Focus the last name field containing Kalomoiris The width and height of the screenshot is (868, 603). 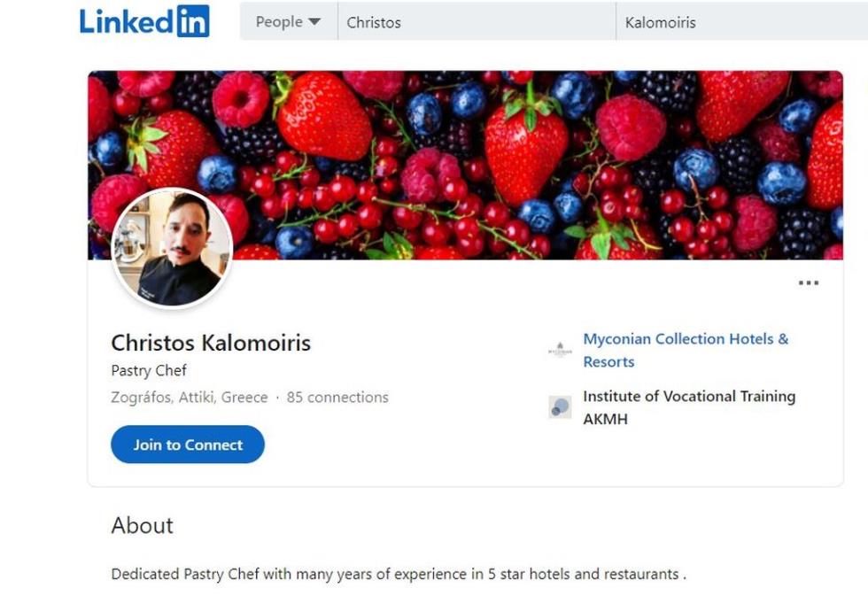[742, 21]
